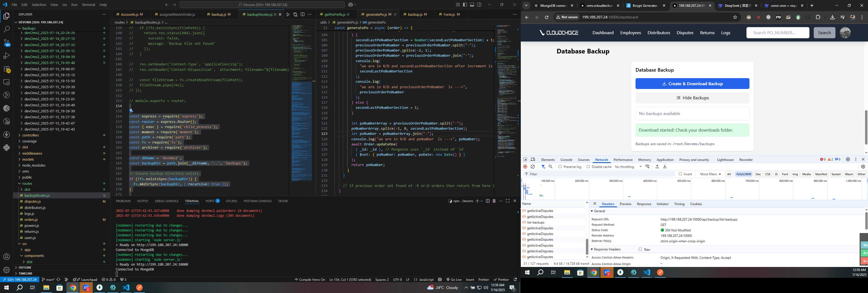This screenshot has height=293, width=868.
Task: Toggle the JS request type filter
Action: pyautogui.click(x=776, y=174)
